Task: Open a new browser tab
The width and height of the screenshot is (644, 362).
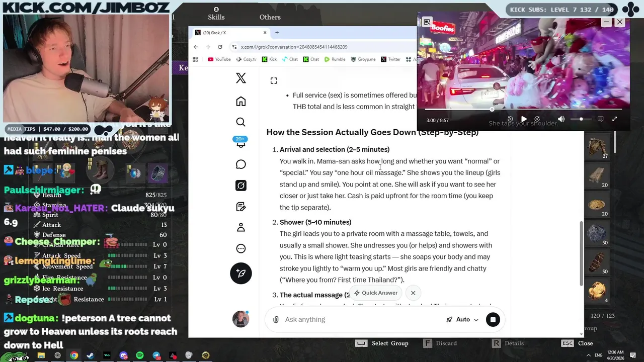Action: pos(277,33)
